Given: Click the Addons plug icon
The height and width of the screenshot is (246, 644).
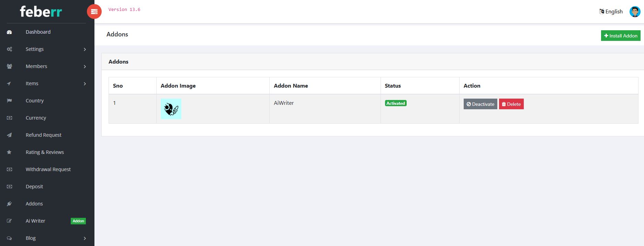Looking at the screenshot, I should tap(9, 204).
